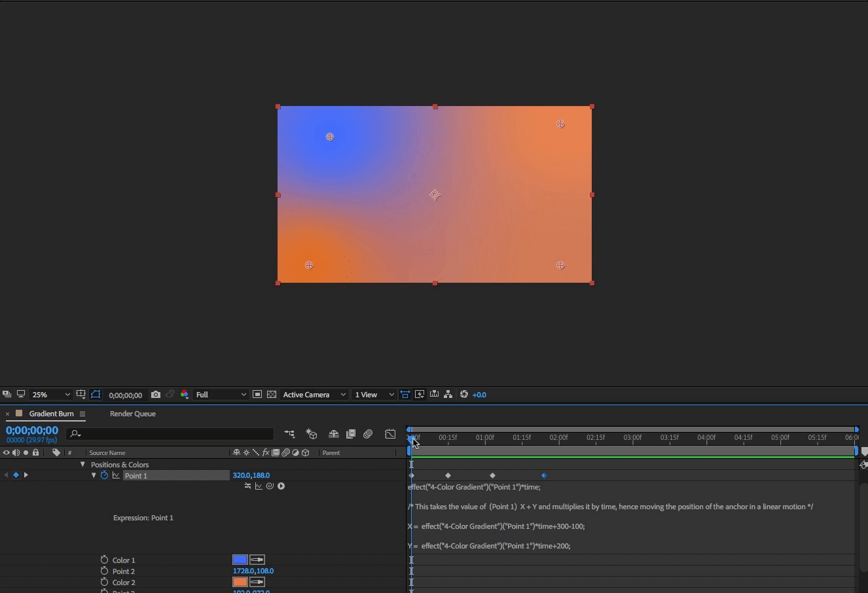Open the Full resolution dropdown

point(221,395)
